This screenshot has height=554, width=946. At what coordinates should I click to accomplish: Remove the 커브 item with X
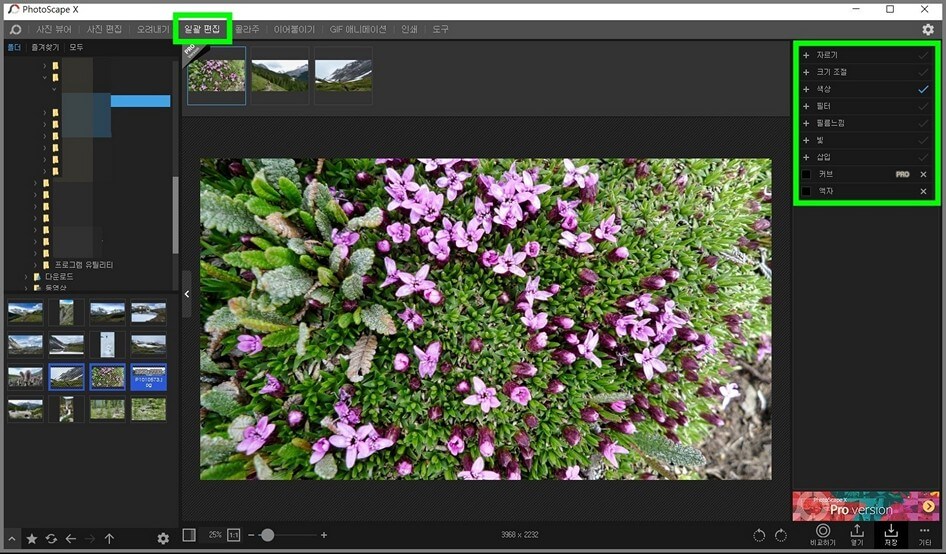point(923,174)
